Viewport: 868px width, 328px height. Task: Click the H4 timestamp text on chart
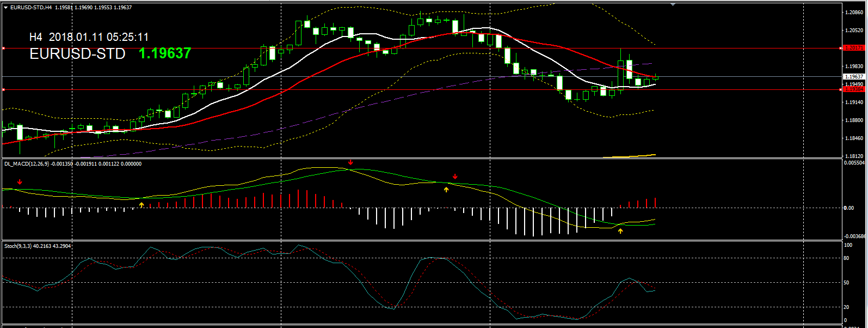pyautogui.click(x=89, y=37)
